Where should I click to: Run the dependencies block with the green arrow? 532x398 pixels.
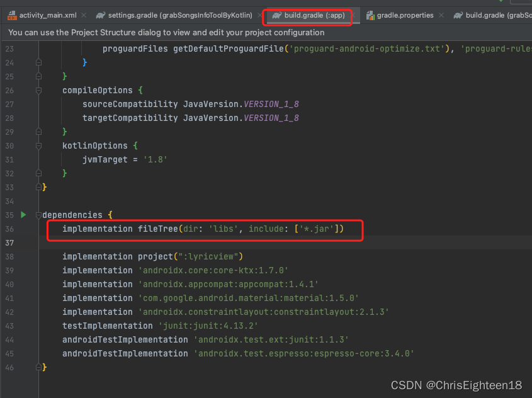tap(23, 215)
